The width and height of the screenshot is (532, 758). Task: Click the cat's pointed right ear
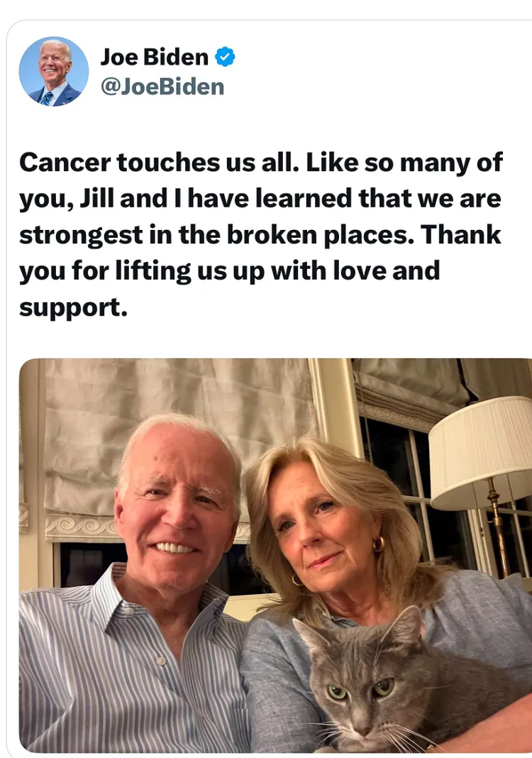407,627
